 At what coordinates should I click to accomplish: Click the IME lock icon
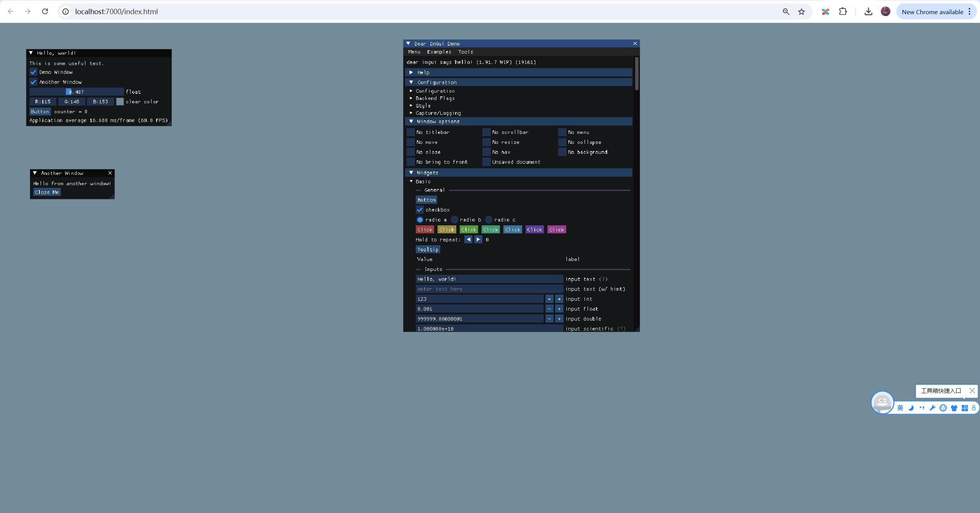(974, 408)
